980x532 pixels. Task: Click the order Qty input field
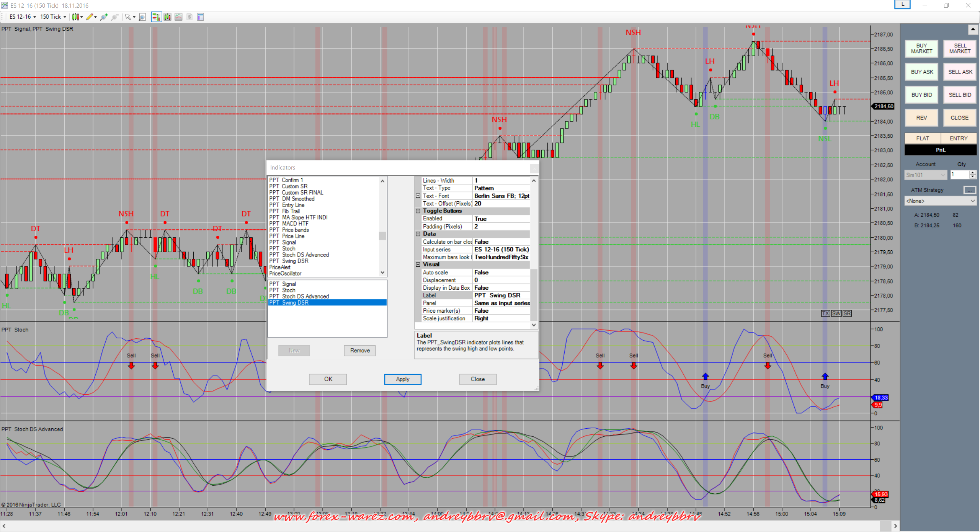pyautogui.click(x=959, y=175)
